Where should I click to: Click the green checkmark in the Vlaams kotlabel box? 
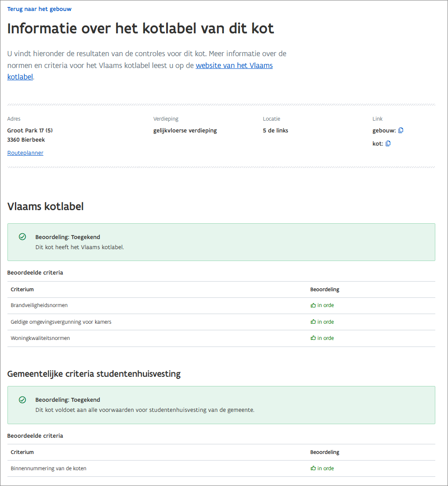pyautogui.click(x=22, y=237)
